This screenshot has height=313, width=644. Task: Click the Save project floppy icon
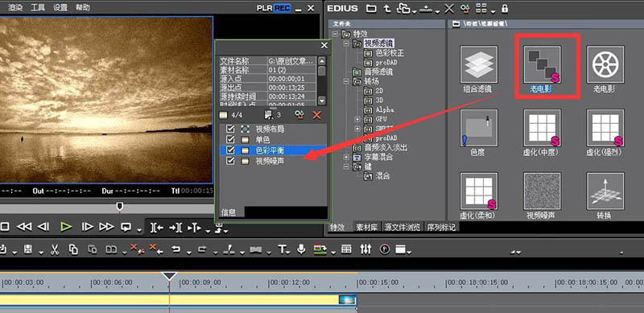(x=28, y=249)
